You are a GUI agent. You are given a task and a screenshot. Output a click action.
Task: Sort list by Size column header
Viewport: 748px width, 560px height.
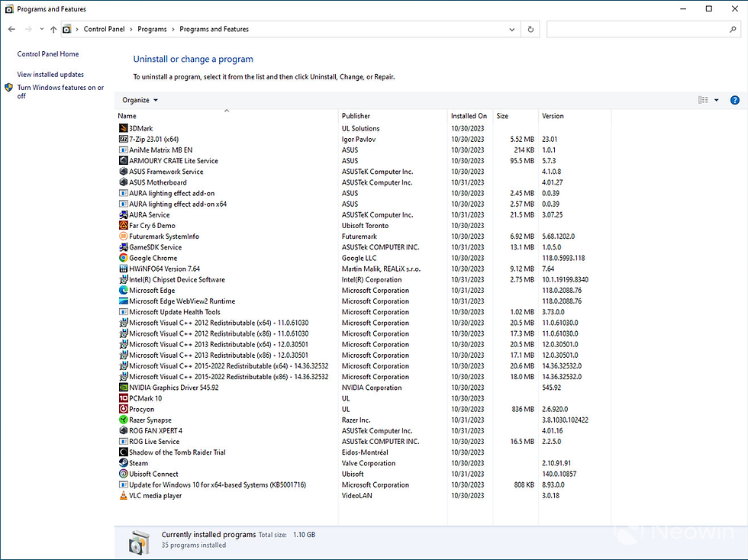tap(502, 116)
